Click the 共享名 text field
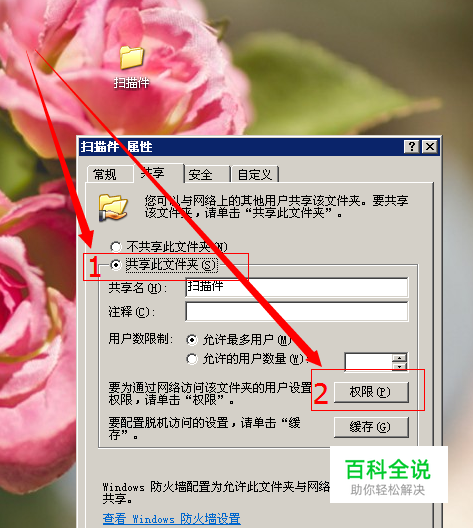 pyautogui.click(x=297, y=287)
